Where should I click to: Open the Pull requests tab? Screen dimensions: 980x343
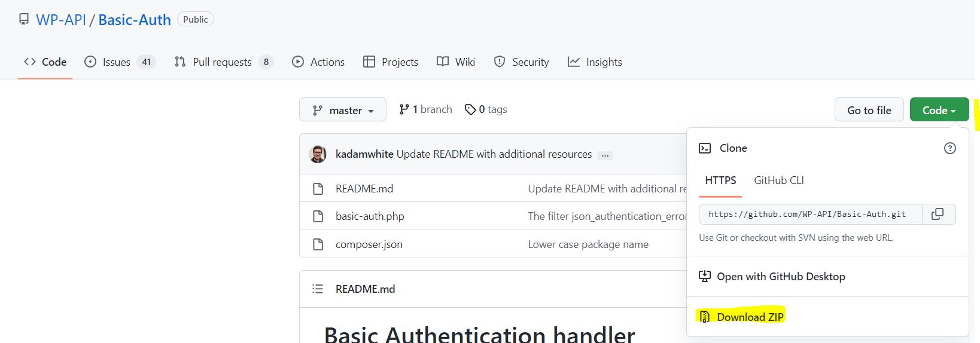(x=222, y=62)
